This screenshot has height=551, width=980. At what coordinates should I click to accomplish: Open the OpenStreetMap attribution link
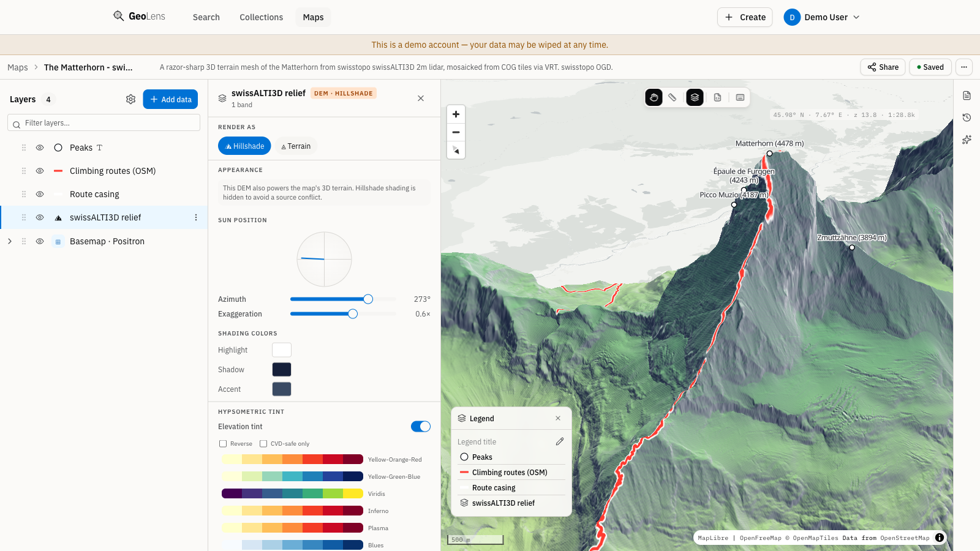[x=905, y=538]
